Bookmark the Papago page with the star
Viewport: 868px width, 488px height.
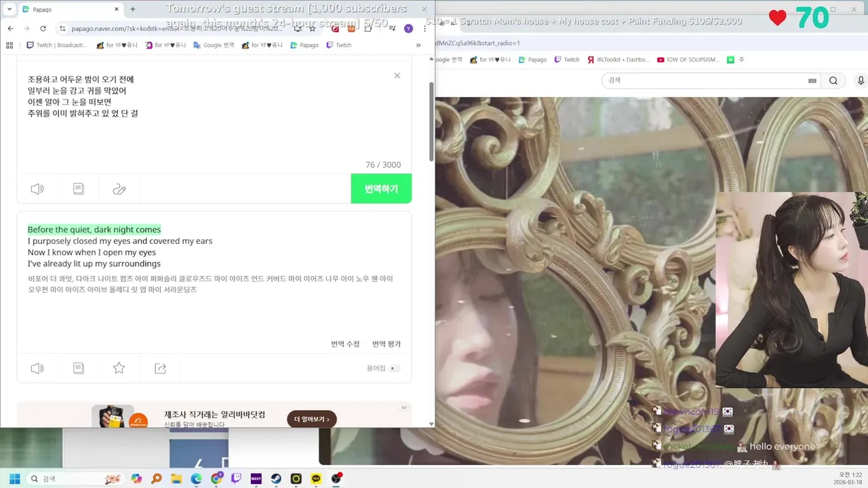(313, 28)
